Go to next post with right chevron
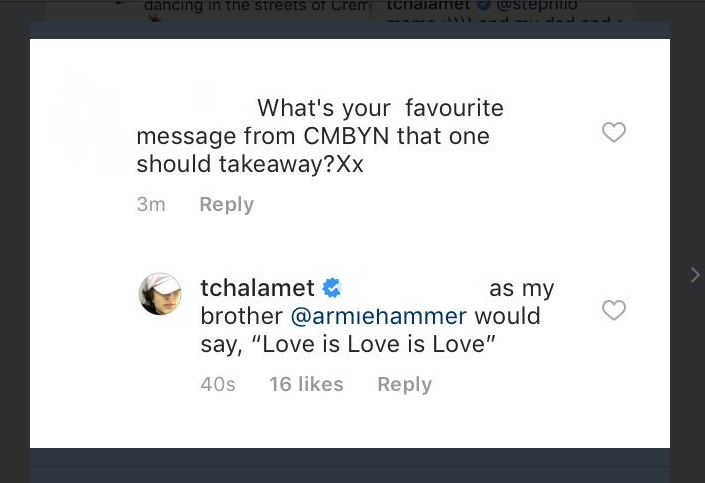 pyautogui.click(x=695, y=274)
